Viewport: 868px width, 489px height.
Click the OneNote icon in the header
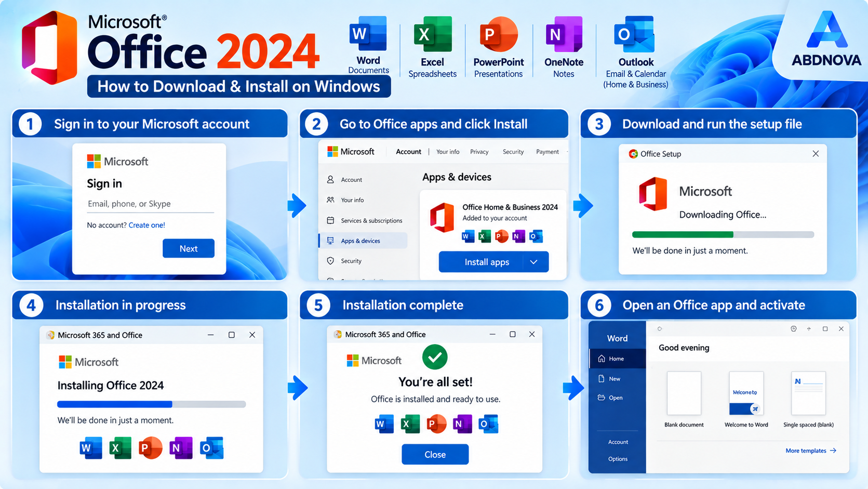point(564,34)
